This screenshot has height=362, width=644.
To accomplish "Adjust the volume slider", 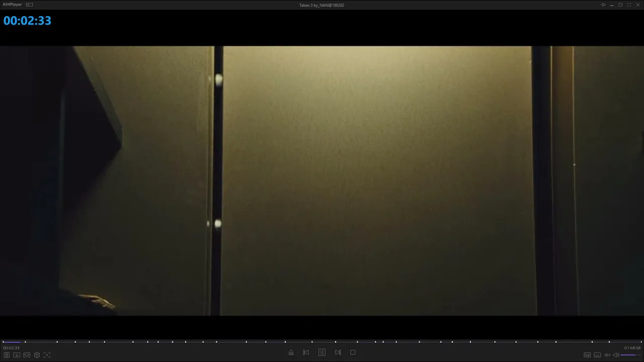I will coord(631,355).
